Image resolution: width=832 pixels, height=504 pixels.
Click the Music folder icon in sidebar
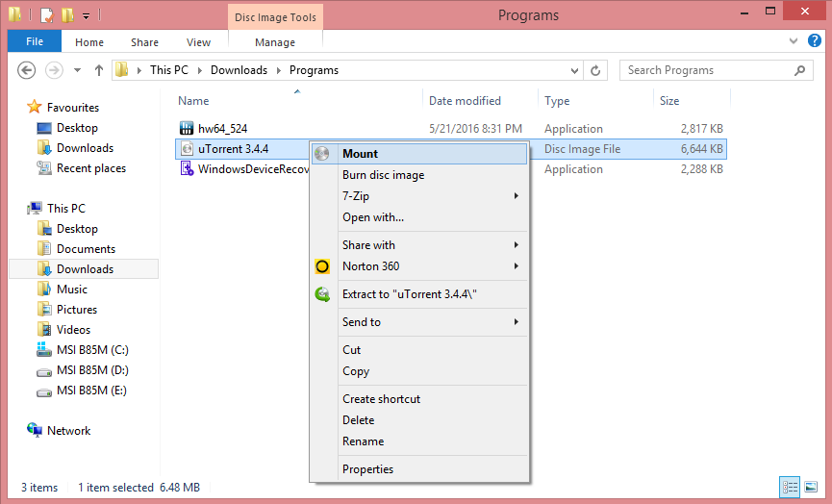click(44, 289)
